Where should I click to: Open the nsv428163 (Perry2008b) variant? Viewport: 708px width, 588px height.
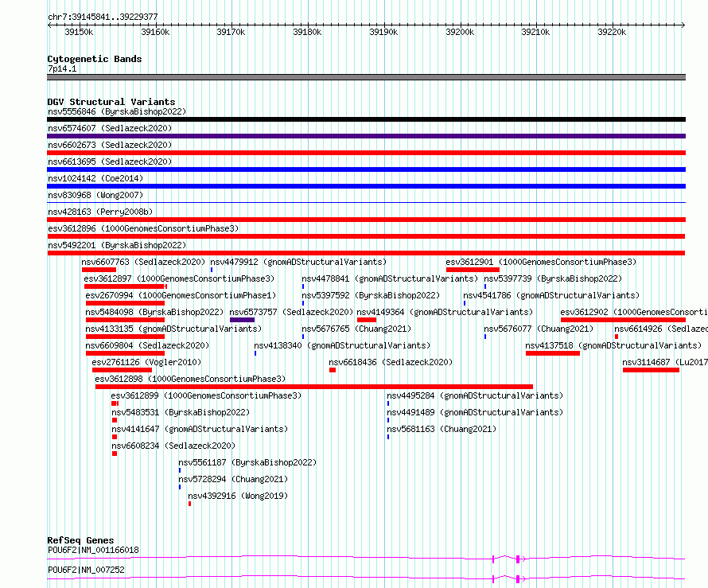pyautogui.click(x=100, y=212)
